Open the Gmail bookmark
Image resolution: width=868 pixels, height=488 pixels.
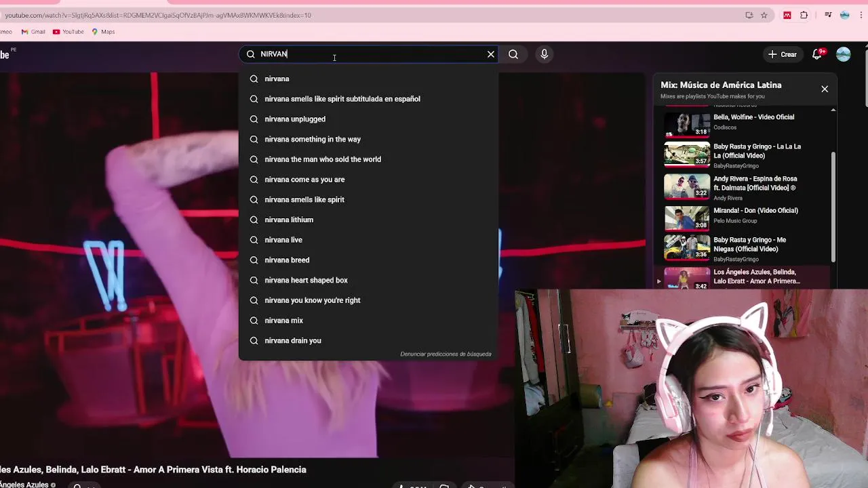tap(33, 32)
